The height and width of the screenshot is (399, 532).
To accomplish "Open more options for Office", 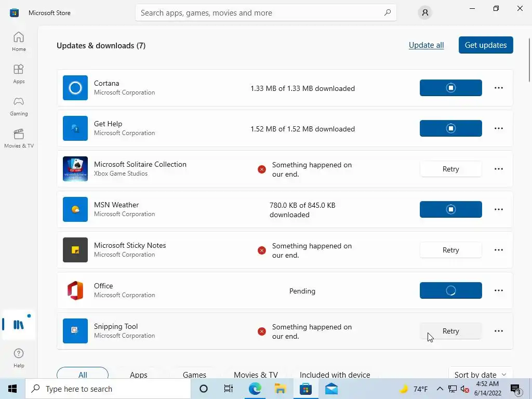I will click(498, 290).
